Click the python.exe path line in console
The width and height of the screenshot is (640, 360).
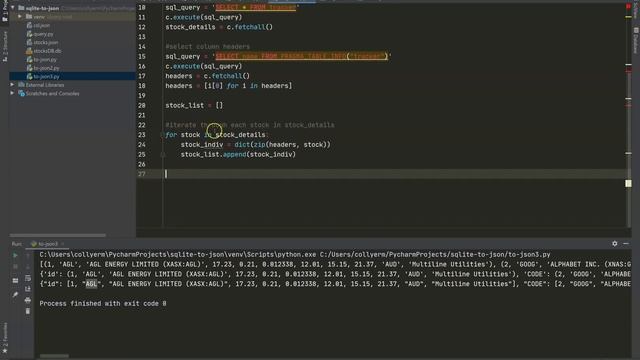tap(295, 255)
